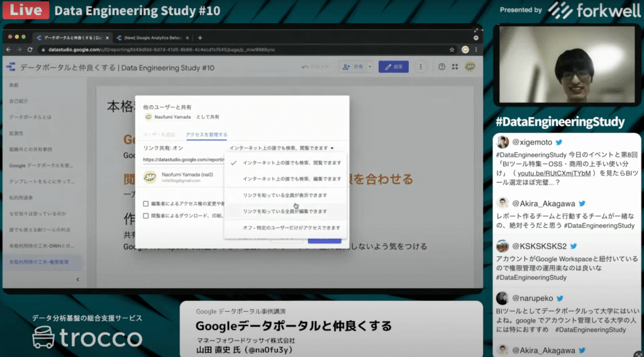Click the Data Studio logo icon

(11, 67)
